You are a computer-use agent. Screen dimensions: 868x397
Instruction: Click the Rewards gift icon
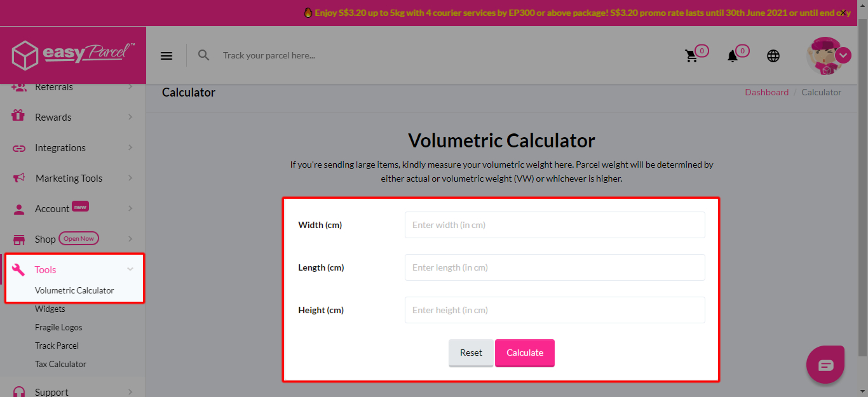coord(20,117)
